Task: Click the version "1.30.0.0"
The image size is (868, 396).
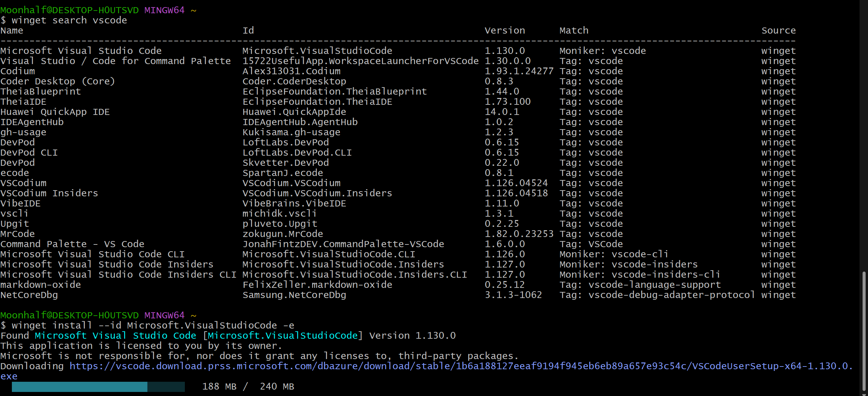Action: coord(508,61)
